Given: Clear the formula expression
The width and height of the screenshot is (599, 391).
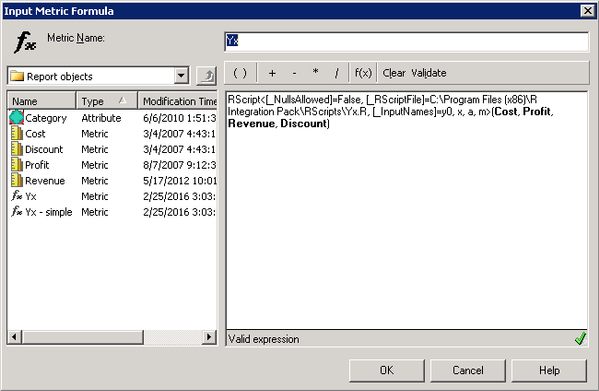Looking at the screenshot, I should (x=394, y=73).
